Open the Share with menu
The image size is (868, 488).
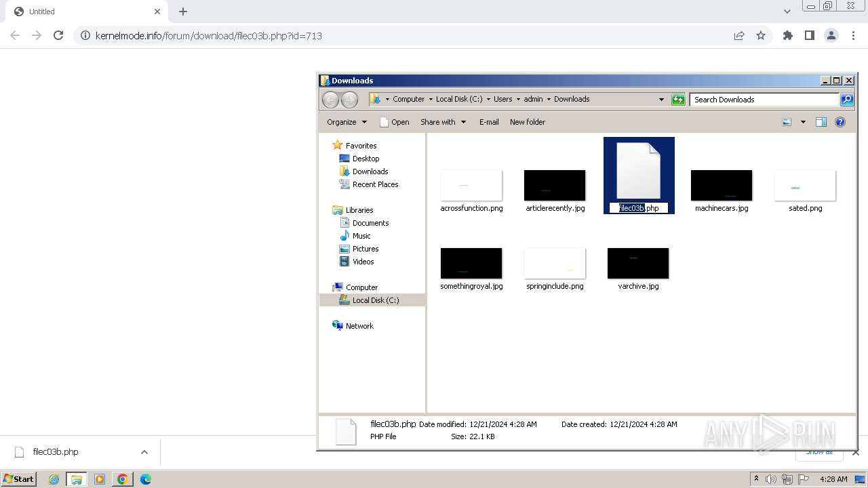(443, 122)
